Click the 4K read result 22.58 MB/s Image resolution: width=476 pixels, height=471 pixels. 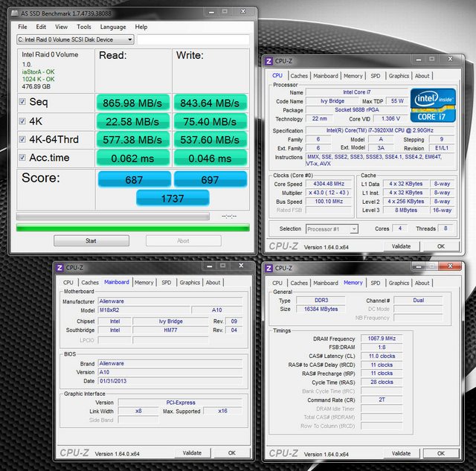[x=132, y=121]
